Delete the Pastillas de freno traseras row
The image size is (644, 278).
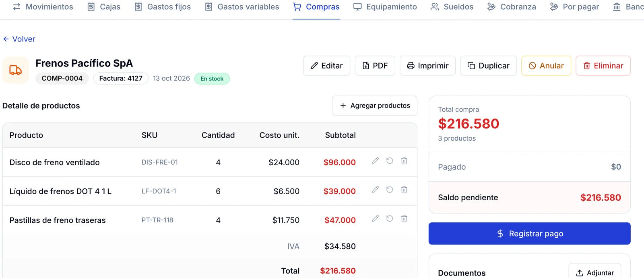point(404,219)
